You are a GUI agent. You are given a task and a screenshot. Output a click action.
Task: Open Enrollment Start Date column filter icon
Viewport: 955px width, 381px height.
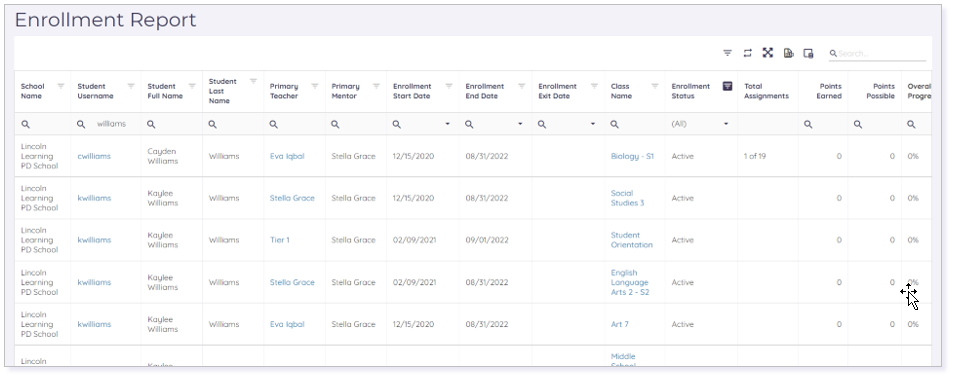tap(449, 86)
